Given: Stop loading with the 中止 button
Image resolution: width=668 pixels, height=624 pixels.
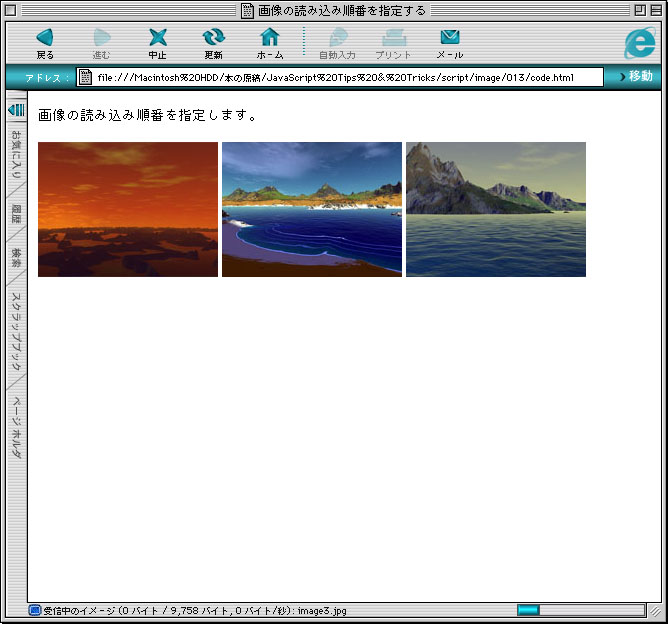Looking at the screenshot, I should [x=158, y=43].
